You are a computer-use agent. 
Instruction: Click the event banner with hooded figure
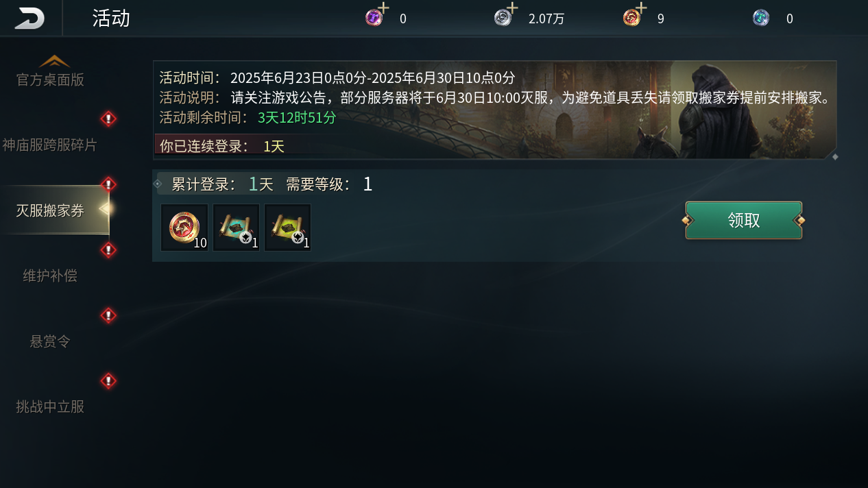494,110
